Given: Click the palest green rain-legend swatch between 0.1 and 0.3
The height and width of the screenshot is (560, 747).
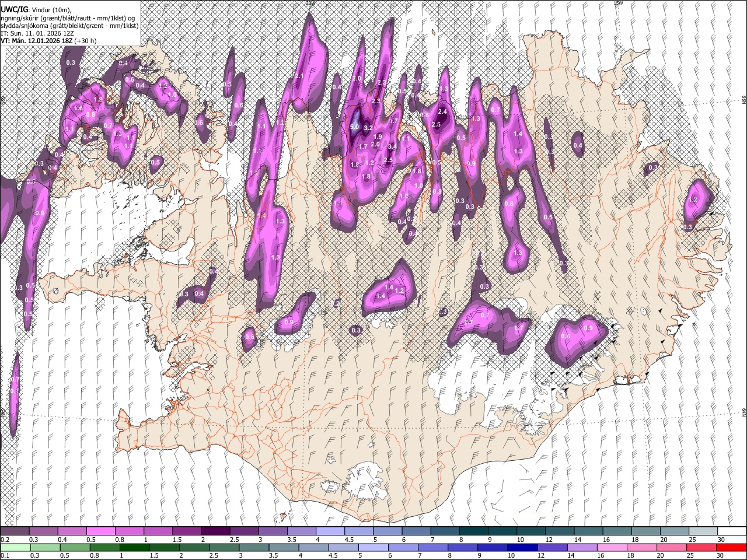Looking at the screenshot, I should 16,548.
